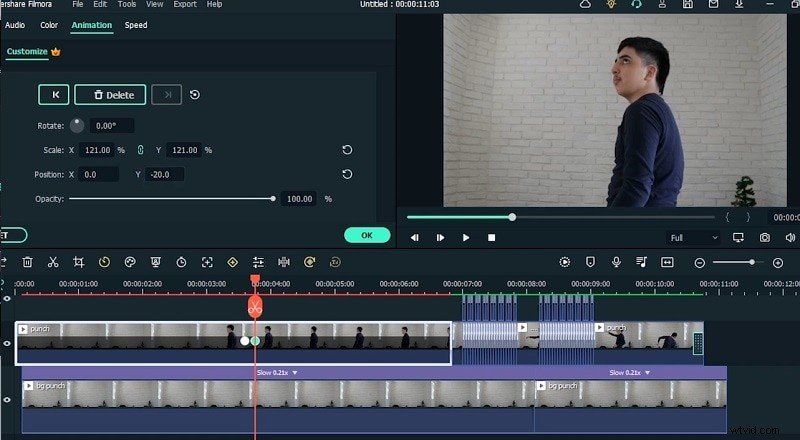Open the audio mixer music icon

coord(641,262)
